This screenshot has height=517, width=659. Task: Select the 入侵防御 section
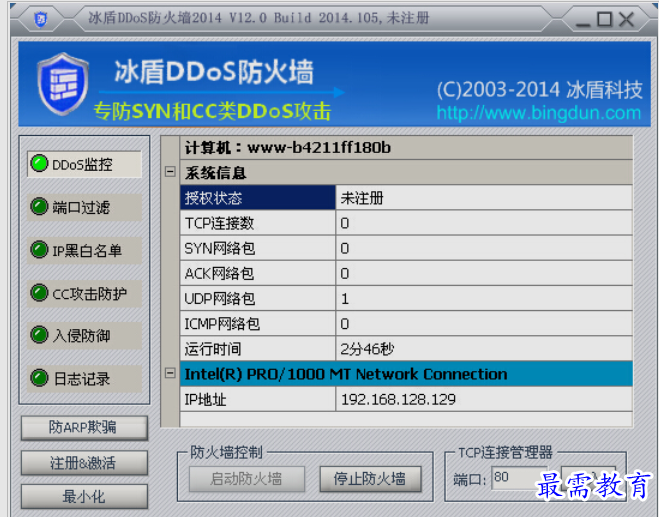coord(84,335)
